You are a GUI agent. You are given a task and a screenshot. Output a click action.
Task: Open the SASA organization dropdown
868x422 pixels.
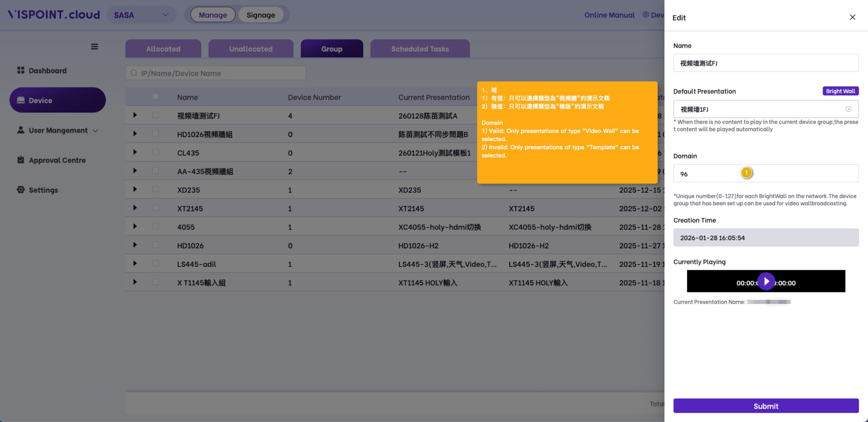tap(141, 15)
